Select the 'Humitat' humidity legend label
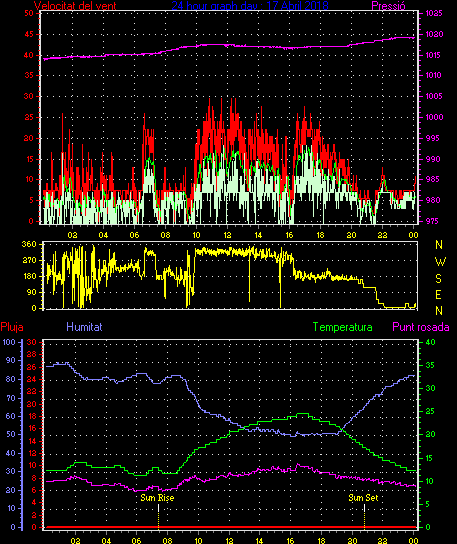Image resolution: width=457 pixels, height=544 pixels. click(84, 327)
